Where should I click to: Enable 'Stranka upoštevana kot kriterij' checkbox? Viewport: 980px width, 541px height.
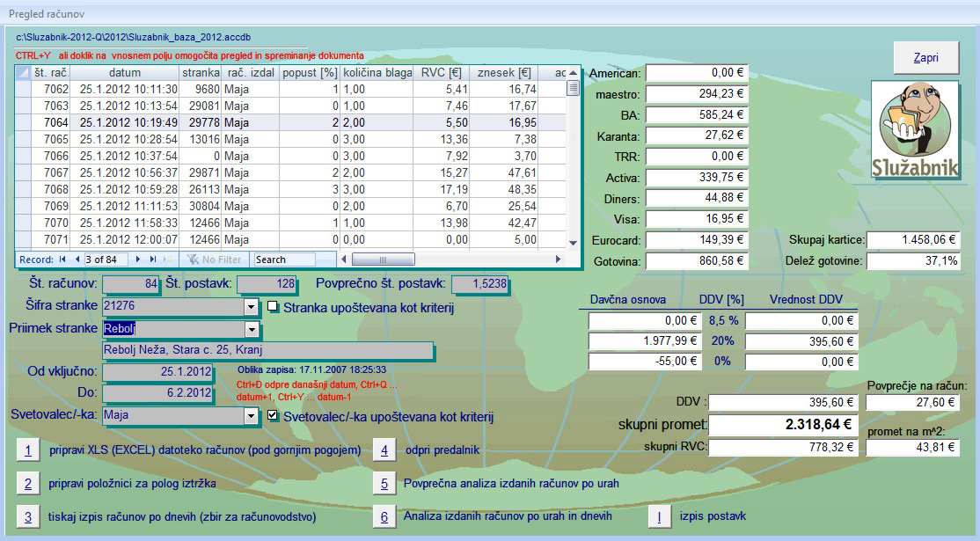point(273,307)
